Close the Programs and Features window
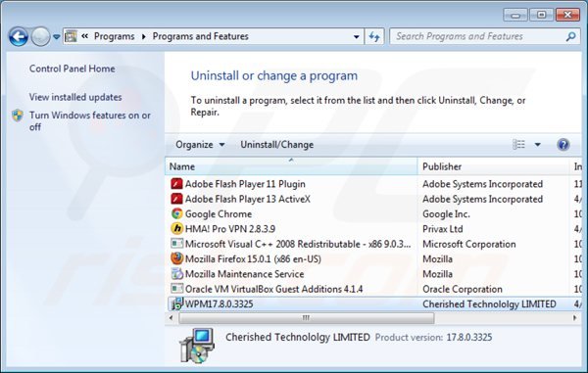The image size is (588, 373). click(567, 15)
